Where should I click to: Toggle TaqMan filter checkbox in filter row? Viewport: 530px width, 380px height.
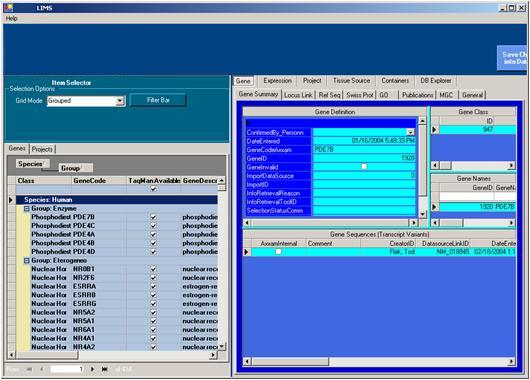tap(153, 189)
